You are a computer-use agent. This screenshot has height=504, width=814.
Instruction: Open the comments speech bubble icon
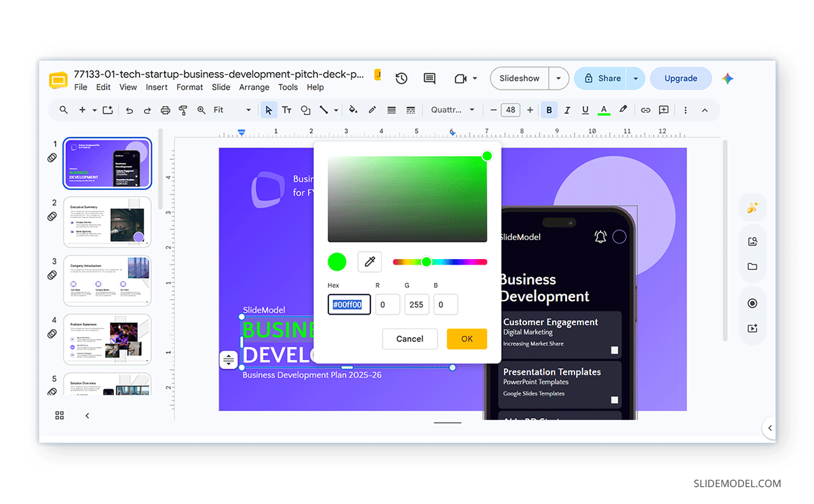pyautogui.click(x=429, y=79)
